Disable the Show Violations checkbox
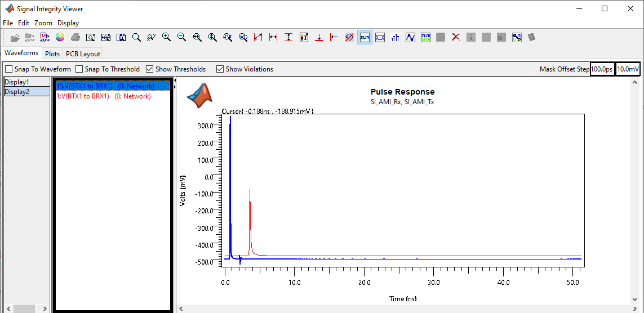 click(220, 69)
